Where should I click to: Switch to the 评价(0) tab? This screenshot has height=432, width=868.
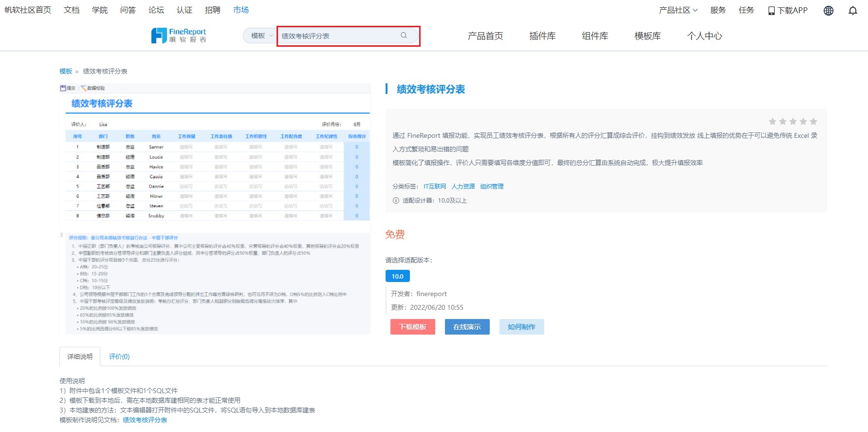pos(119,357)
